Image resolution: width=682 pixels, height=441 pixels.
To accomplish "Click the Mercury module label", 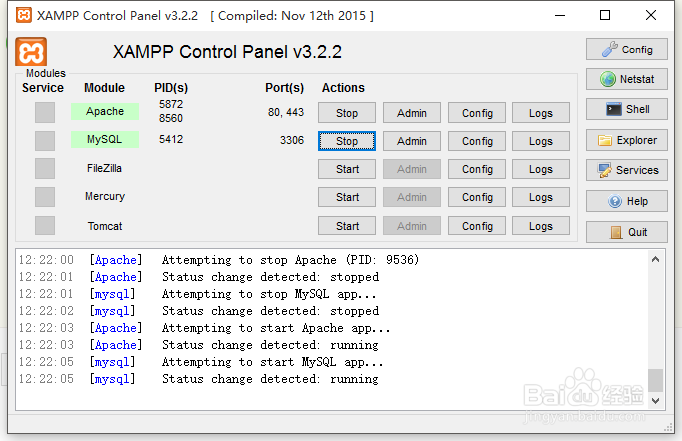I will [105, 196].
